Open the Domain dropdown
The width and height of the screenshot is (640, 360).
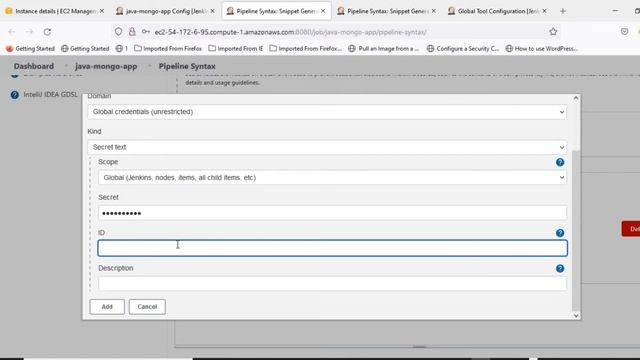coord(327,112)
